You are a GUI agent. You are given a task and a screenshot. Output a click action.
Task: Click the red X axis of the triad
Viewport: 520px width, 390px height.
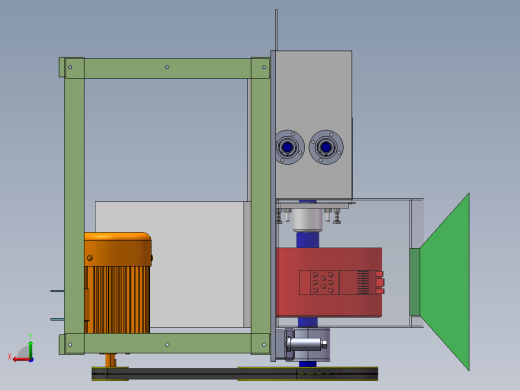22,360
